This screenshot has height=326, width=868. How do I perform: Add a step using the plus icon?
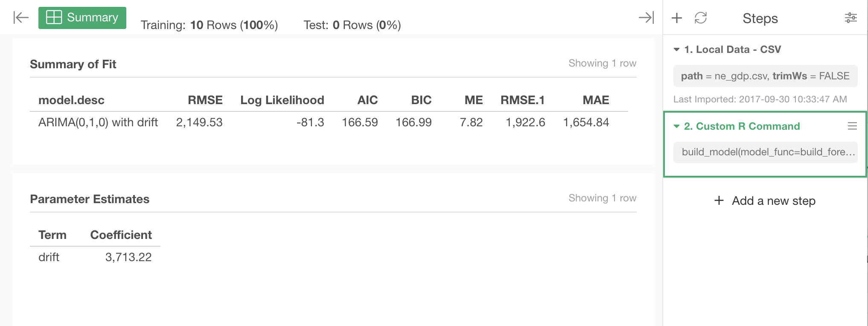click(677, 18)
